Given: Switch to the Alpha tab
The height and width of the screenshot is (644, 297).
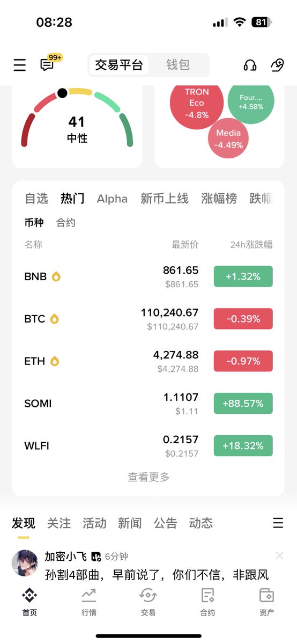Looking at the screenshot, I should click(x=112, y=199).
